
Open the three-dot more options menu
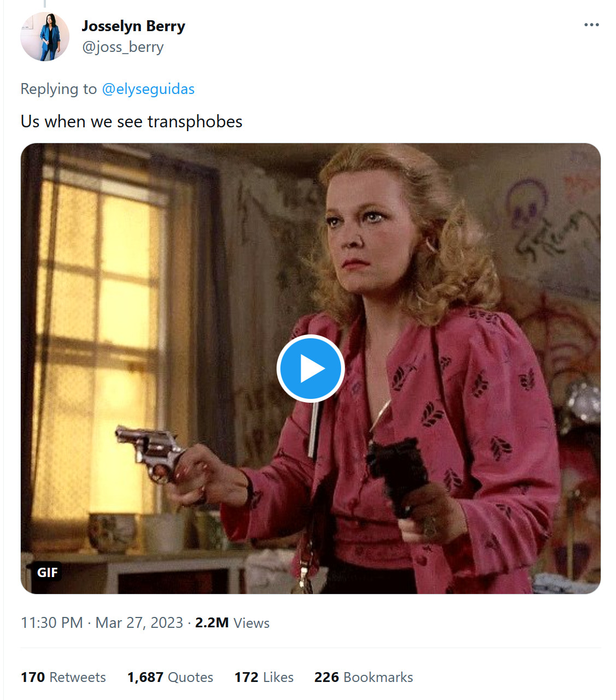click(591, 25)
